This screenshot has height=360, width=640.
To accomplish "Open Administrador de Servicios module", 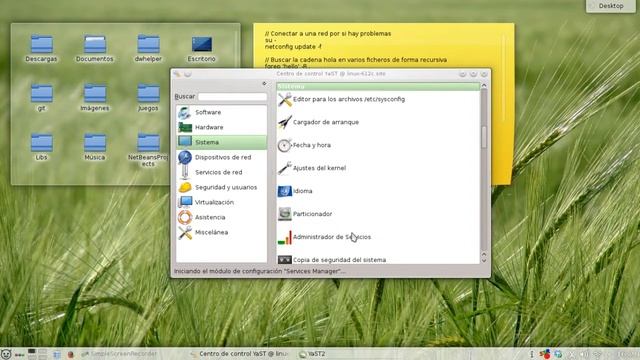I will point(324,237).
